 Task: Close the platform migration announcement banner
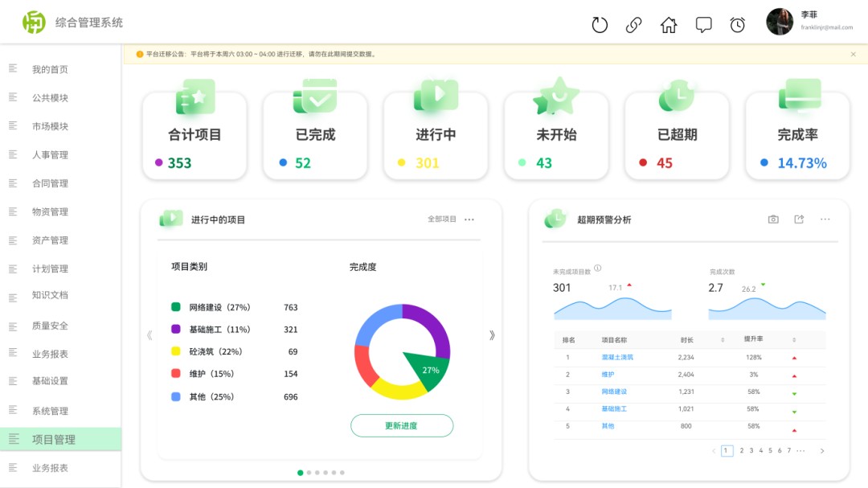click(x=853, y=55)
